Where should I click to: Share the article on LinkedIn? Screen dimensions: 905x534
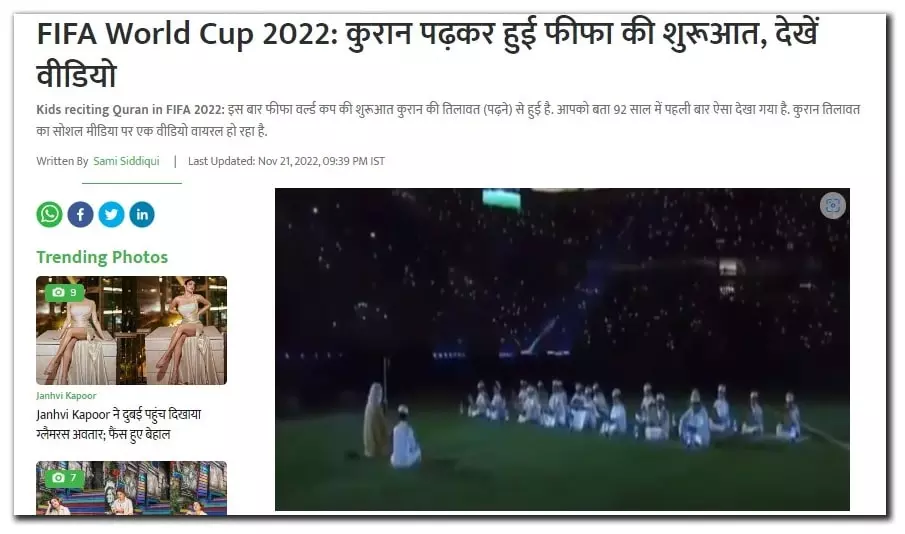pyautogui.click(x=142, y=214)
